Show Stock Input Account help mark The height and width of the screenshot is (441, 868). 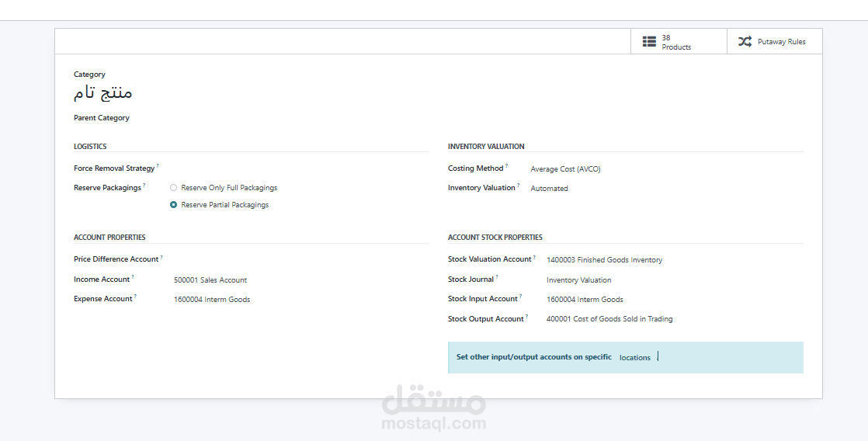tap(521, 296)
